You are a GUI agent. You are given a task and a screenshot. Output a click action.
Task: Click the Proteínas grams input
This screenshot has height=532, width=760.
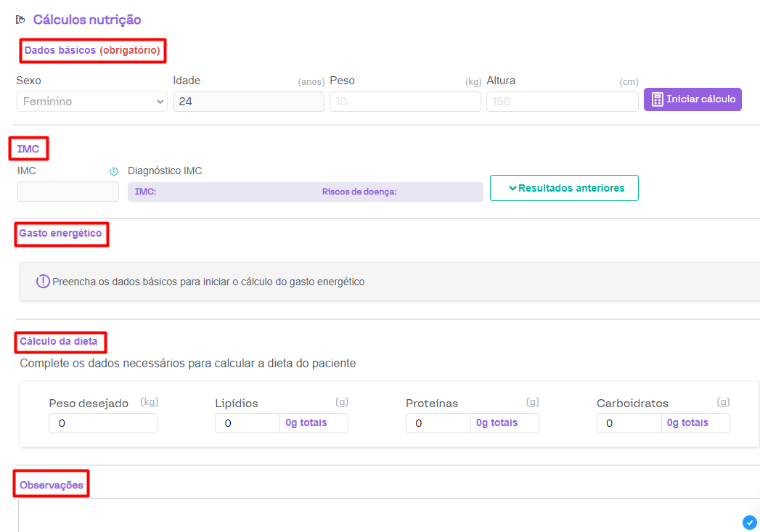438,423
